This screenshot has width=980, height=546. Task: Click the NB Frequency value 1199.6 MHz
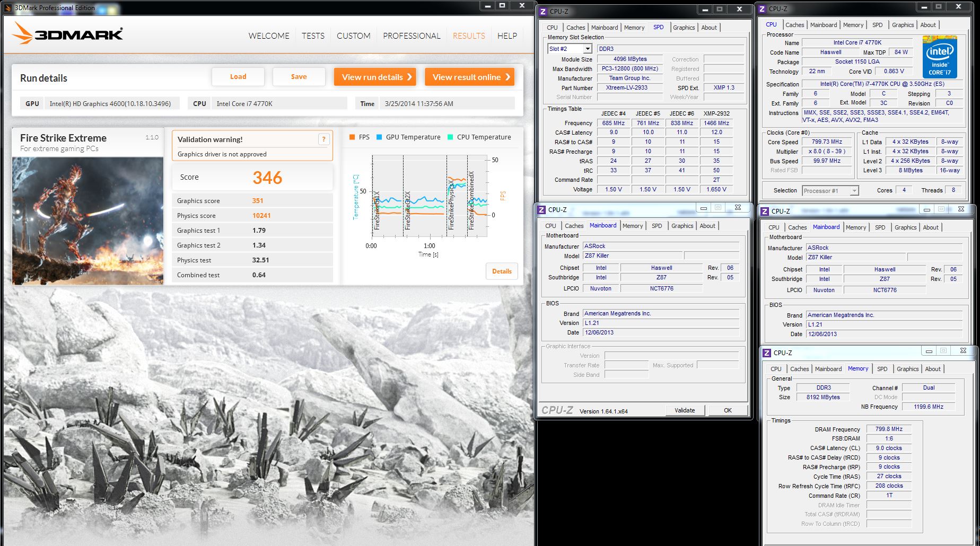(x=928, y=407)
